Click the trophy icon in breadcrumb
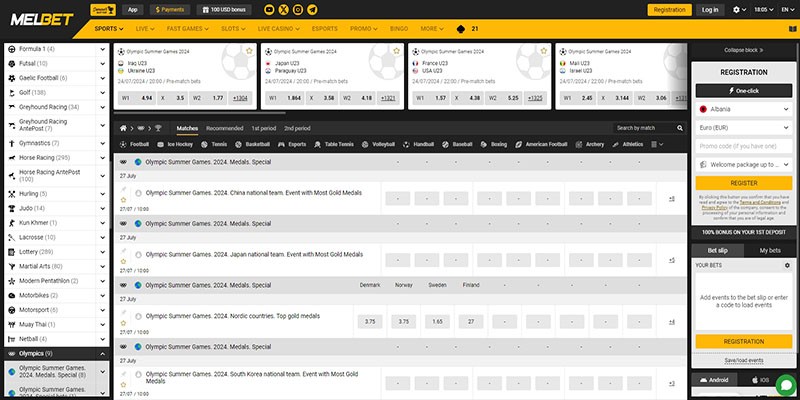 pos(158,129)
